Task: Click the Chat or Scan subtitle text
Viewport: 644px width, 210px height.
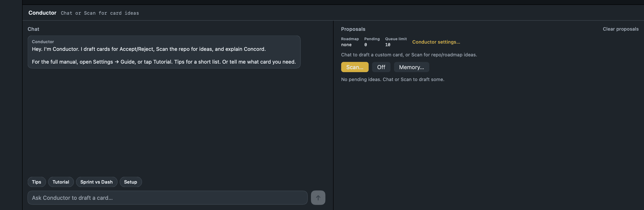Action: coord(100,13)
